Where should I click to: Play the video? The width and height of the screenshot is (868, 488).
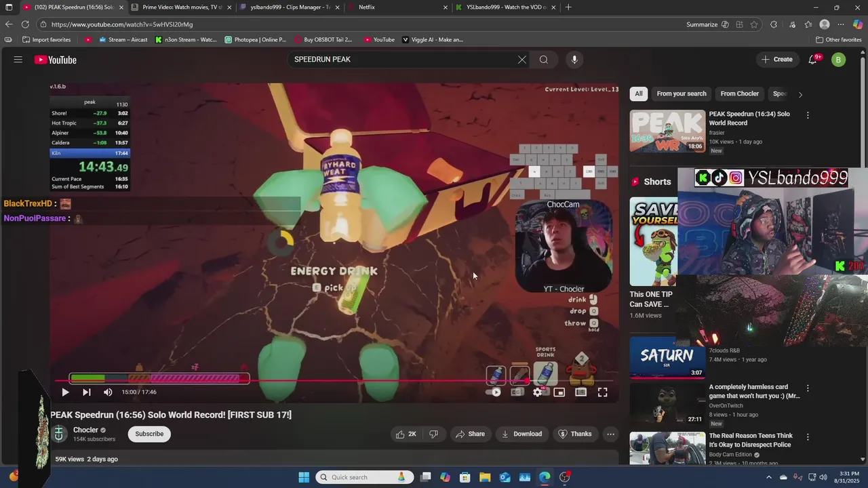pos(65,392)
